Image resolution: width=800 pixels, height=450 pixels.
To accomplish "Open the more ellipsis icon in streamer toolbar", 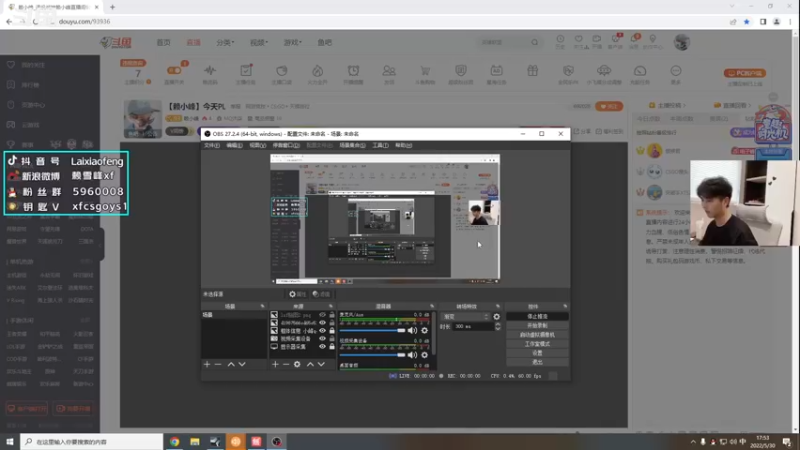I will click(x=676, y=70).
